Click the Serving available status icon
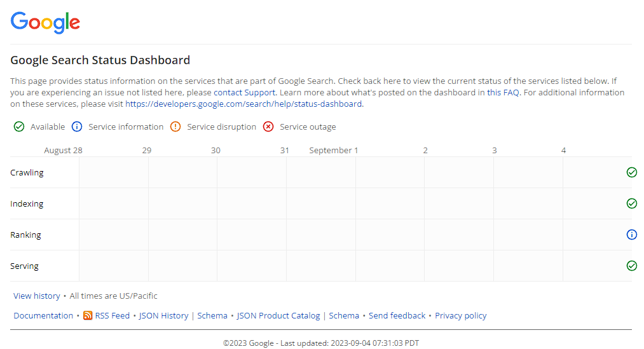Image resolution: width=644 pixels, height=349 pixels. tap(631, 266)
